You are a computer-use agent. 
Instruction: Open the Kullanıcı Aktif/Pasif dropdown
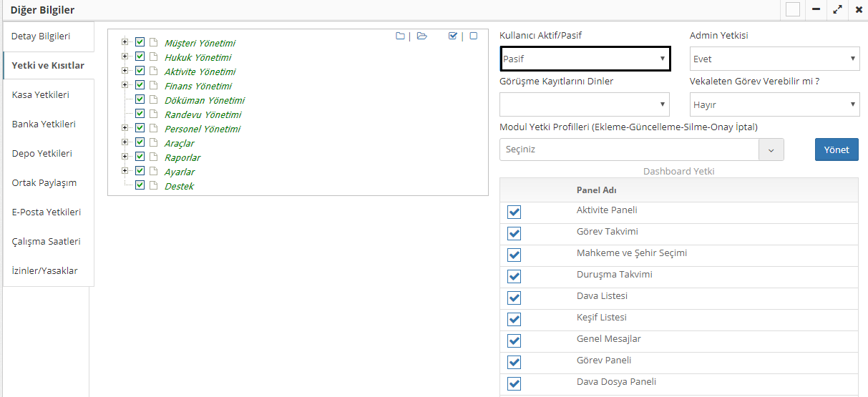point(585,59)
